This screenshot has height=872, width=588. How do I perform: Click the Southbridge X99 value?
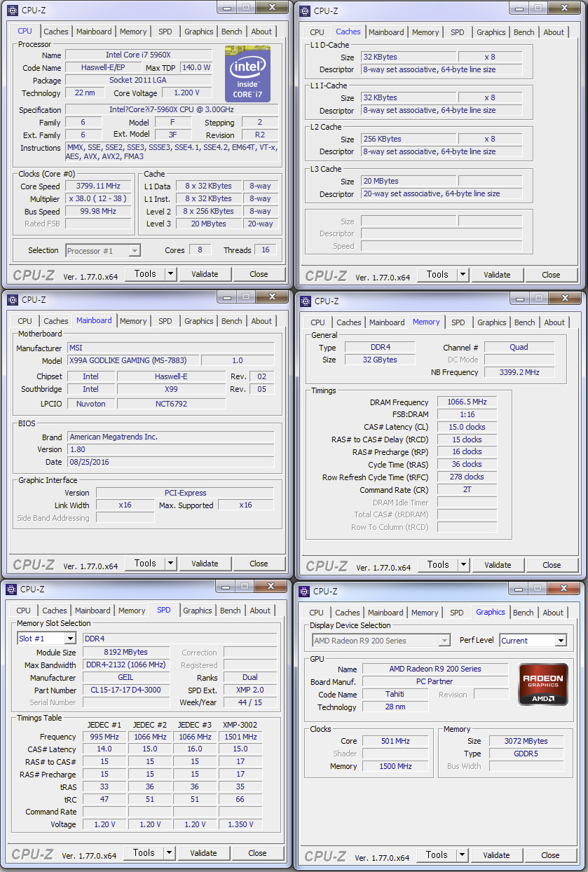(172, 389)
